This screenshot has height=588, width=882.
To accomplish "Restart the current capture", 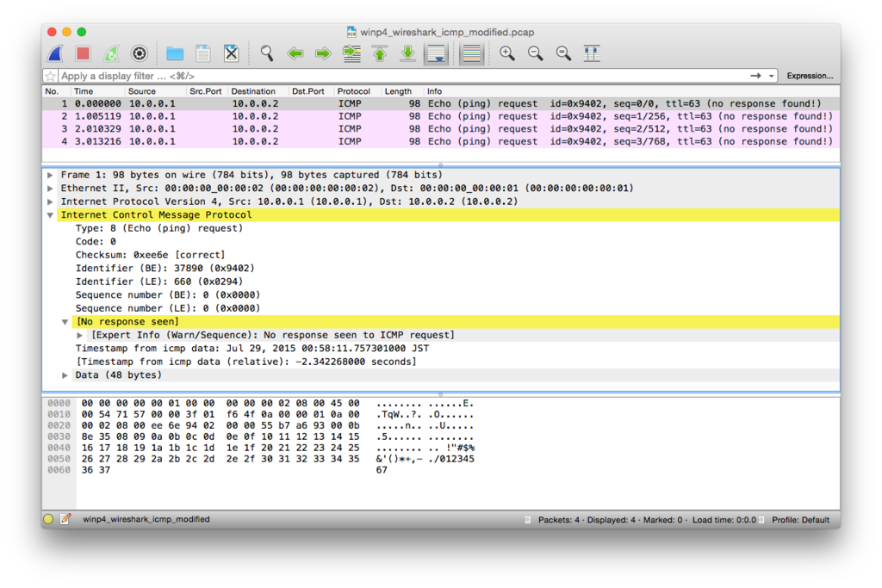I will (x=110, y=53).
